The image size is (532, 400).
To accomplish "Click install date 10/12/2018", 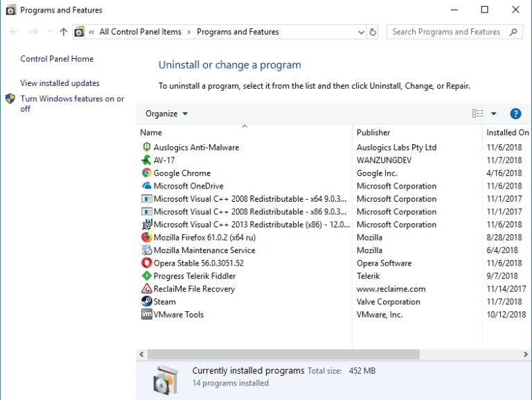I will [506, 315].
